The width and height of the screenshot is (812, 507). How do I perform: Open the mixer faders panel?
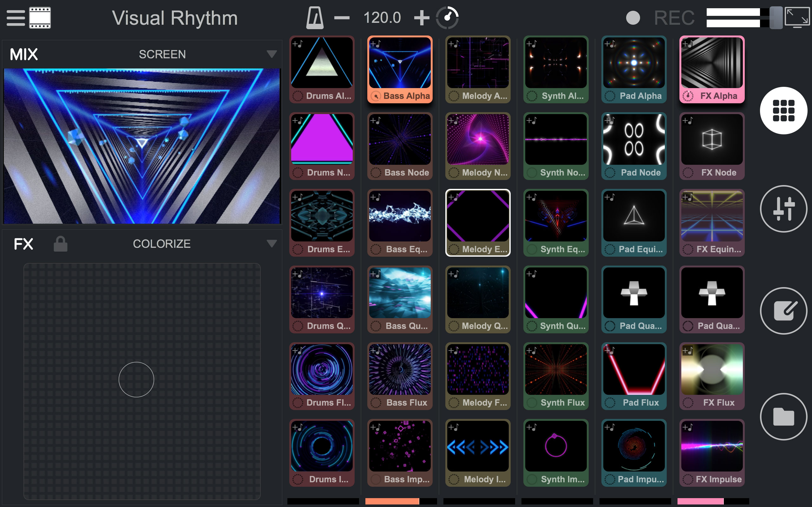pyautogui.click(x=783, y=209)
